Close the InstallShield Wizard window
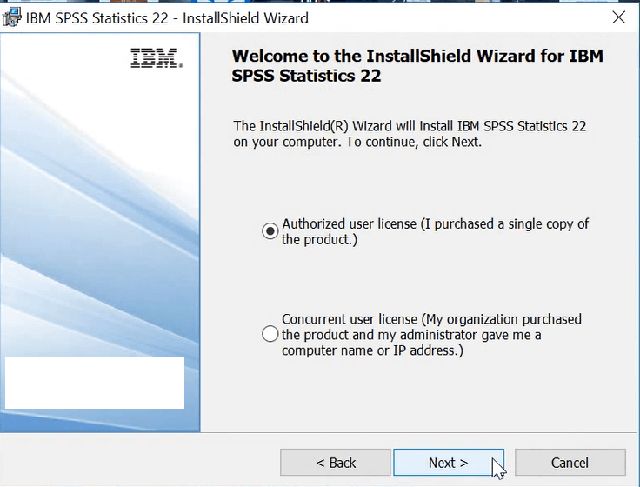The image size is (640, 487). [619, 17]
